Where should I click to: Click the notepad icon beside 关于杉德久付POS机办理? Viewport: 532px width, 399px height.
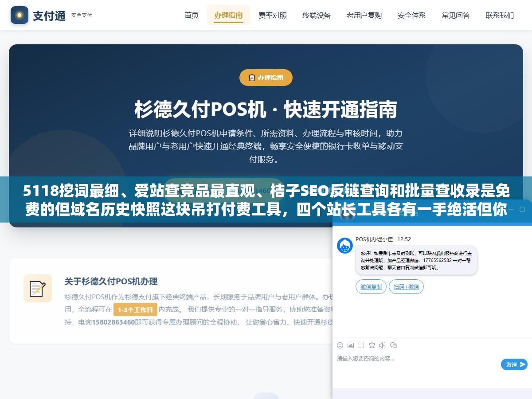pyautogui.click(x=38, y=289)
